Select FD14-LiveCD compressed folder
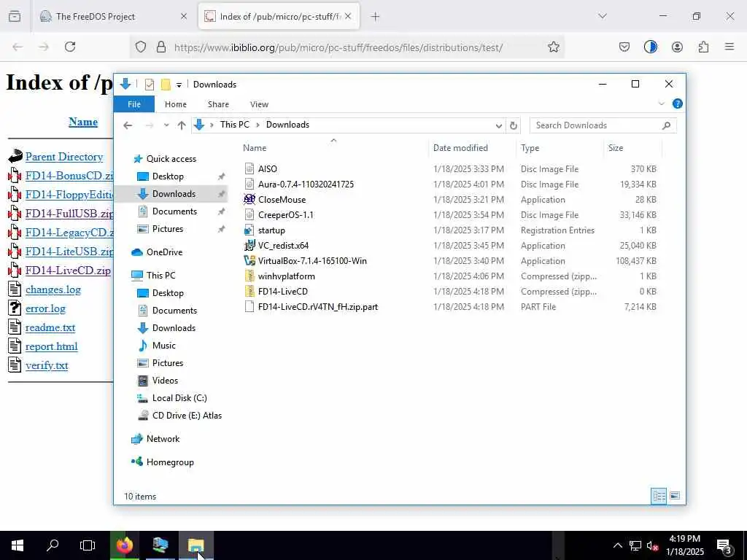 (282, 292)
